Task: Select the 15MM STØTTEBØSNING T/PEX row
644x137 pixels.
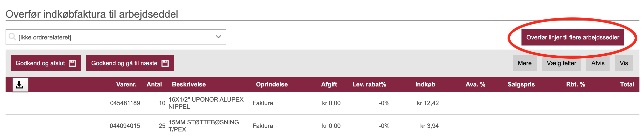Action: (323, 126)
